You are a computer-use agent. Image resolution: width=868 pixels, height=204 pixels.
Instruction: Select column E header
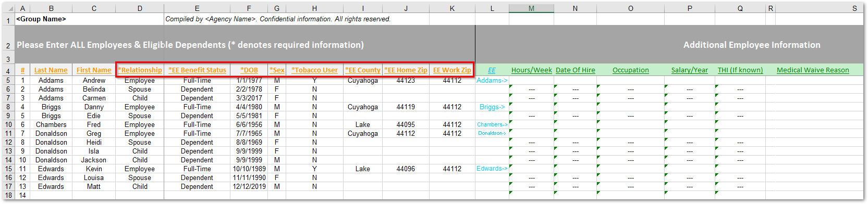coord(197,8)
